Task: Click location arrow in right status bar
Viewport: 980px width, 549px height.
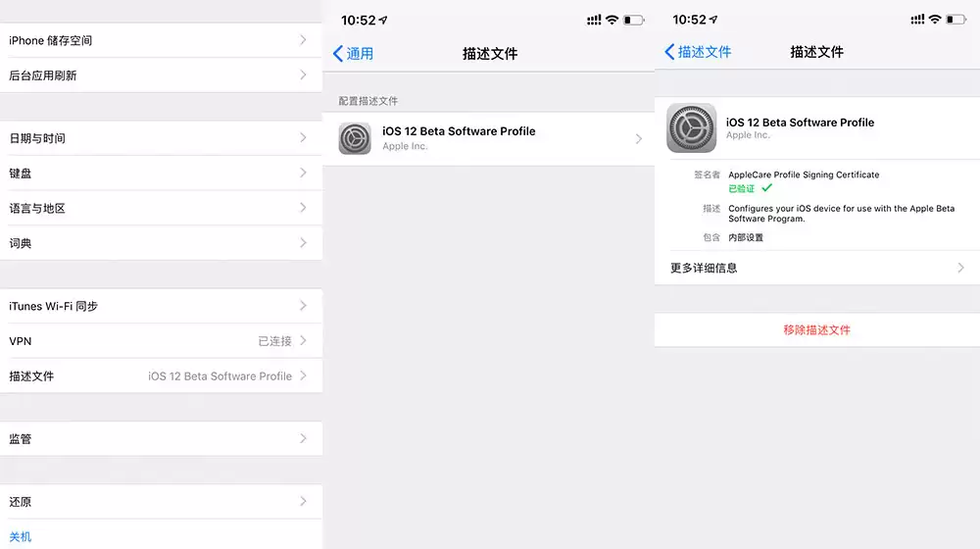Action: coord(713,20)
